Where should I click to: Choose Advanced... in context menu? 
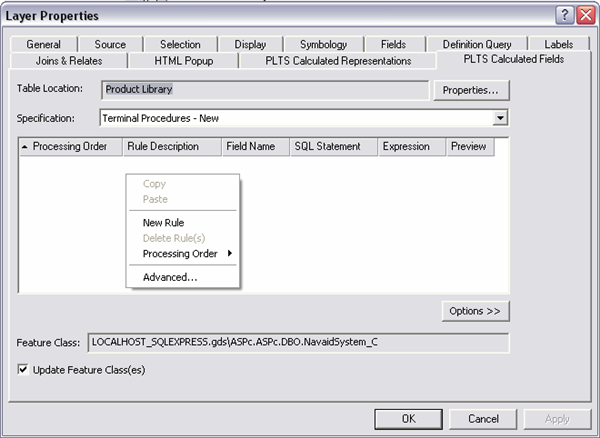coord(170,277)
